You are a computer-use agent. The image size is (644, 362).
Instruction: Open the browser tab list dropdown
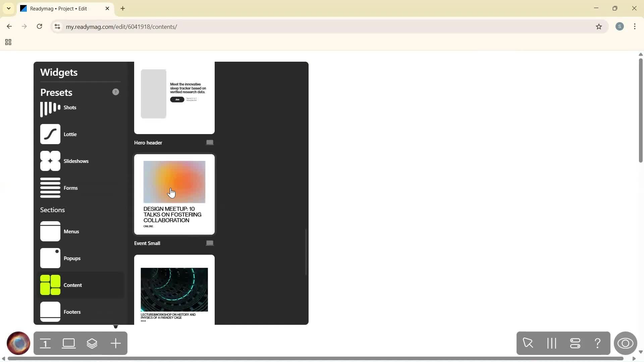point(8,8)
